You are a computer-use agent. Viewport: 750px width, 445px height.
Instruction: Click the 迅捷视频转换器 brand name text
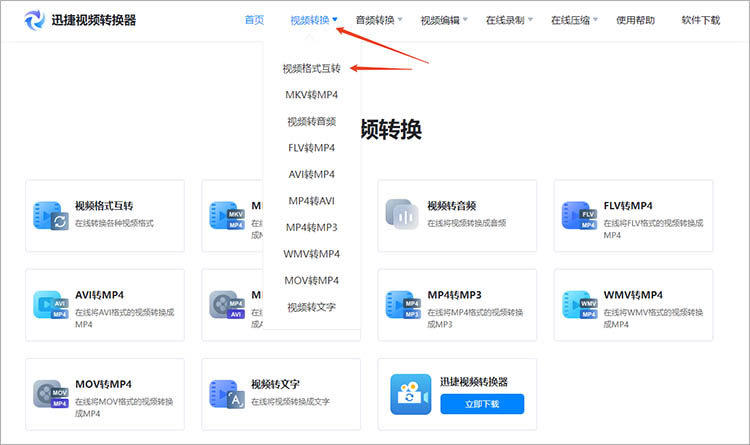pos(94,20)
